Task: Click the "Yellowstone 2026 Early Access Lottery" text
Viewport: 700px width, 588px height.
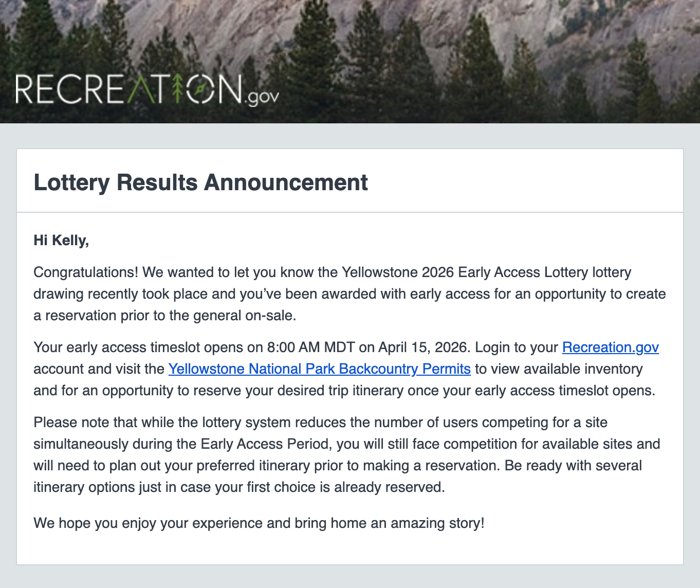Action: click(x=465, y=272)
